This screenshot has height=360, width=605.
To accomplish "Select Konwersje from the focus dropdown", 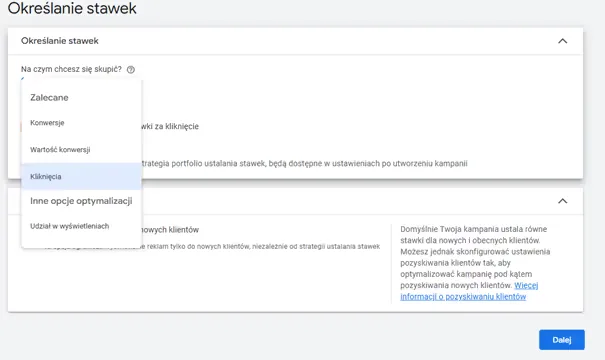I will click(x=81, y=123).
